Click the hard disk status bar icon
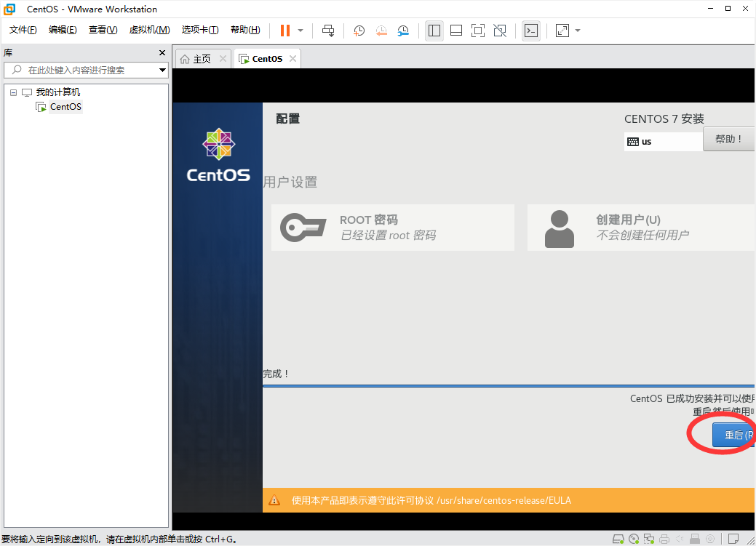This screenshot has height=546, width=756. point(618,539)
